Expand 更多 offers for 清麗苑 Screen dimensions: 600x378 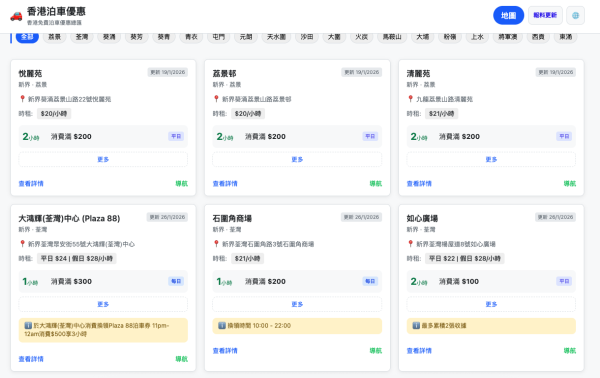tap(491, 159)
